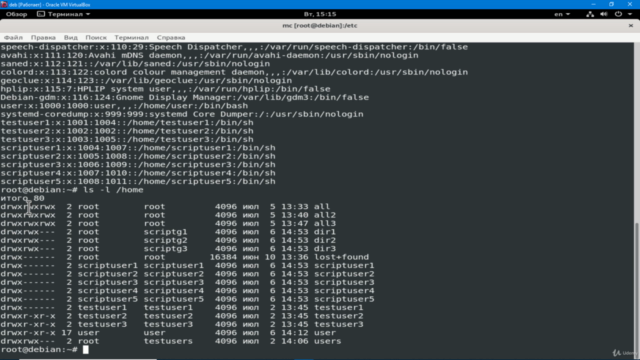Image resolution: width=640 pixels, height=360 pixels.
Task: Open the Терминал app menu dropdown
Action: click(x=64, y=14)
